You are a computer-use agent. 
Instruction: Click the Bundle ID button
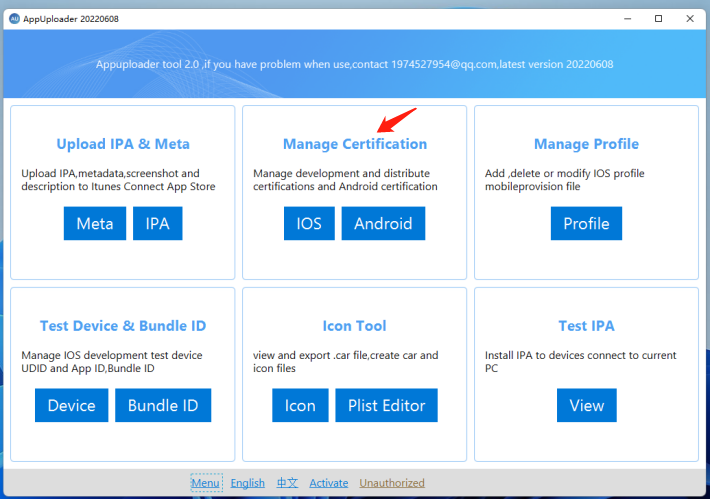click(x=163, y=405)
